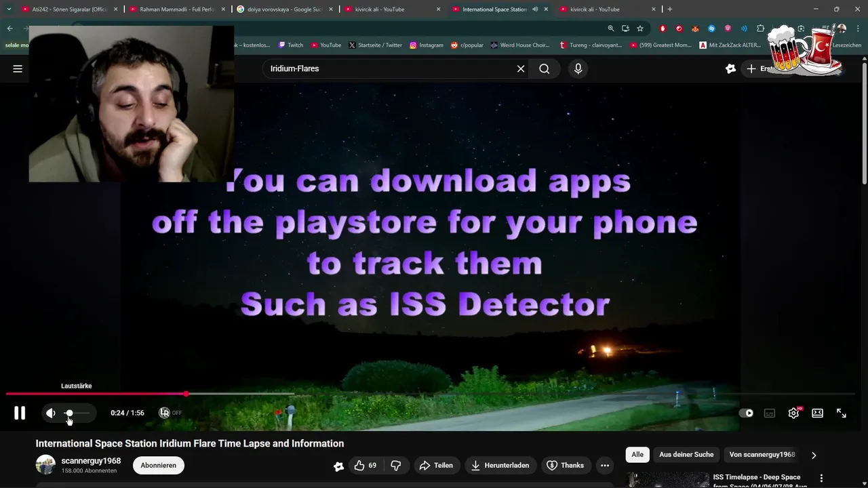Dislike the video with thumbs down
The height and width of the screenshot is (488, 868).
396,466
